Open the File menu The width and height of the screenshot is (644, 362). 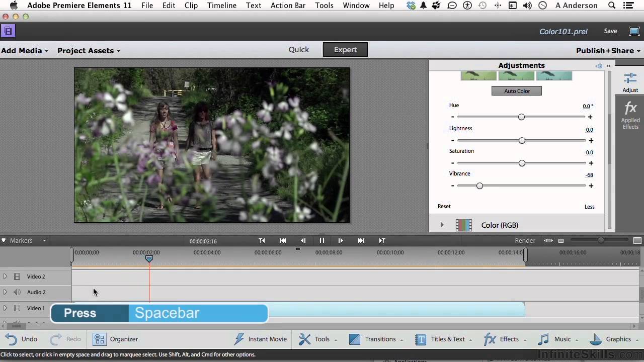click(147, 6)
